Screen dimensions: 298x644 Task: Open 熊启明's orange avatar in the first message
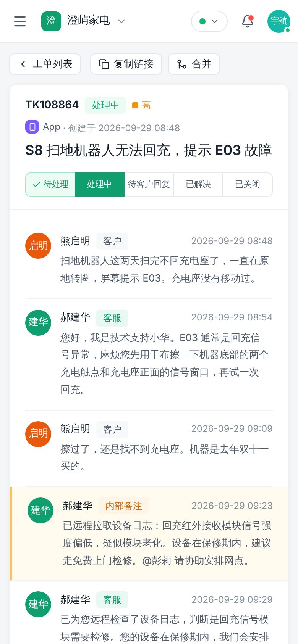(x=38, y=245)
